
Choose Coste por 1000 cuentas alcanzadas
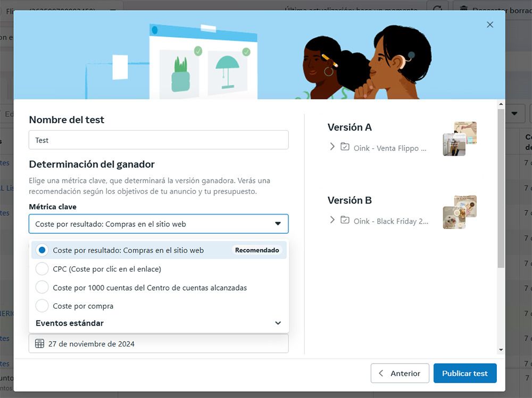(x=42, y=287)
